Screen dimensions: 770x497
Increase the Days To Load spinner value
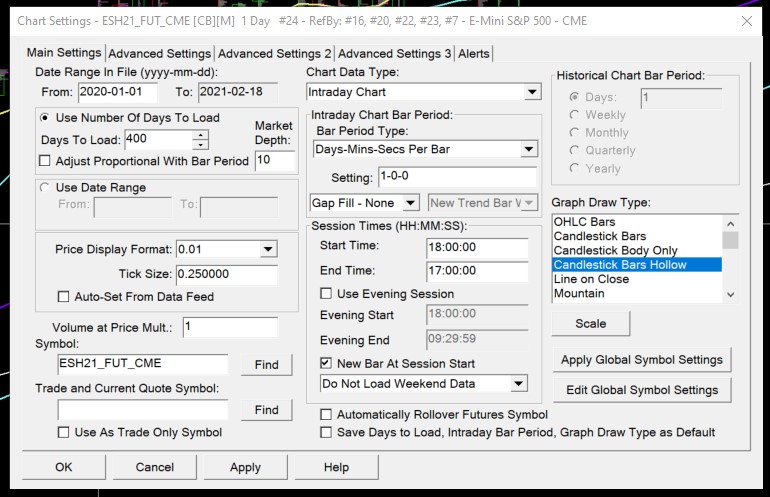pos(200,135)
